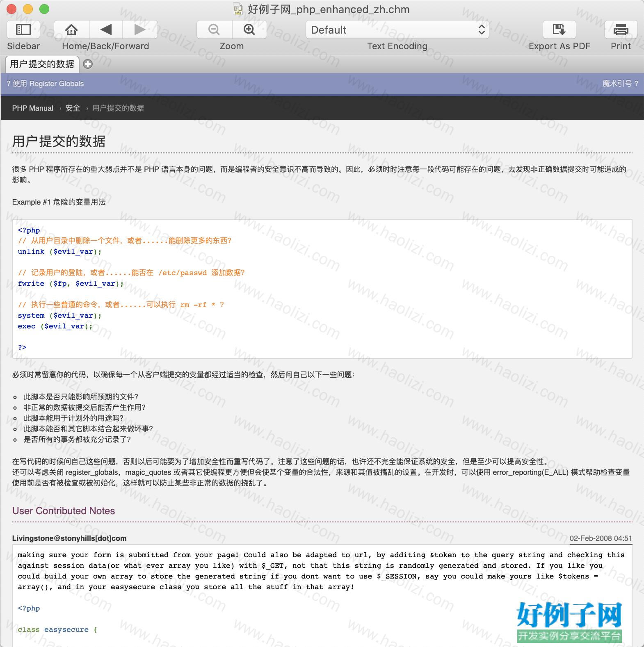Go to Home page icon

tap(71, 30)
